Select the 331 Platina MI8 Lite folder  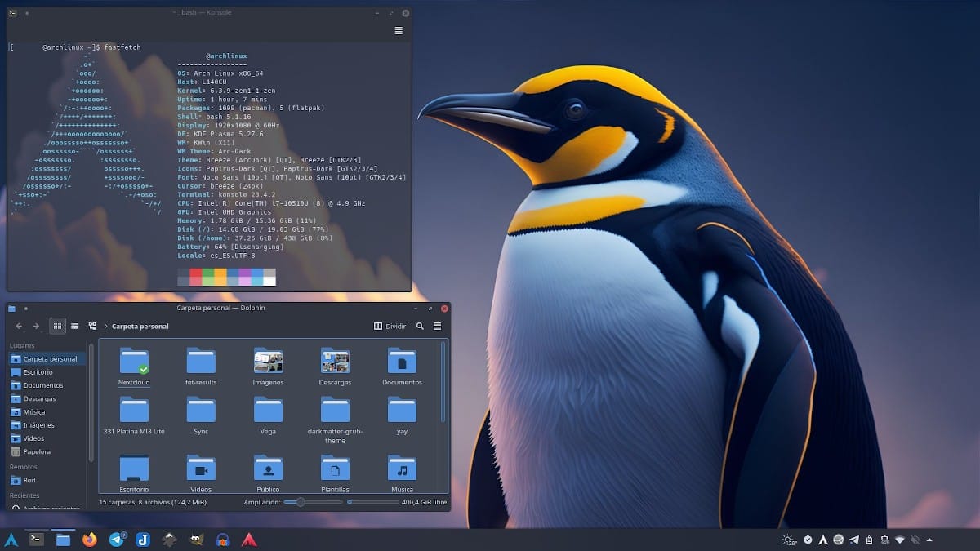134,415
